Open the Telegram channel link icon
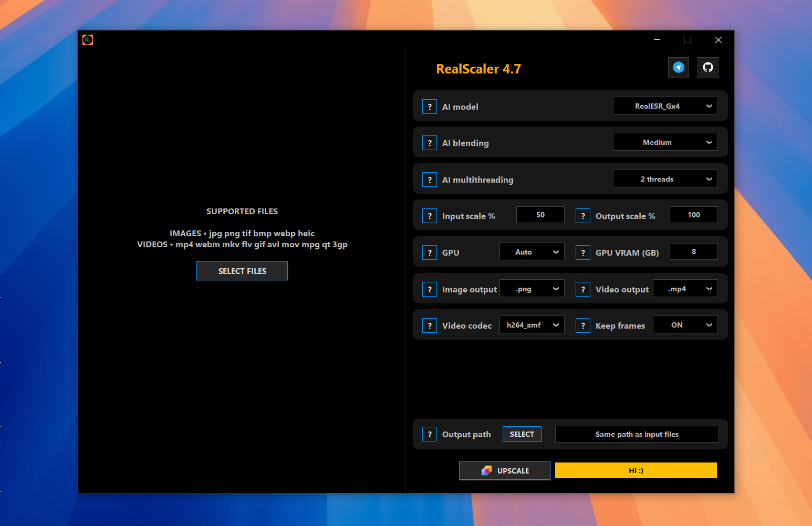This screenshot has height=526, width=812. click(679, 68)
